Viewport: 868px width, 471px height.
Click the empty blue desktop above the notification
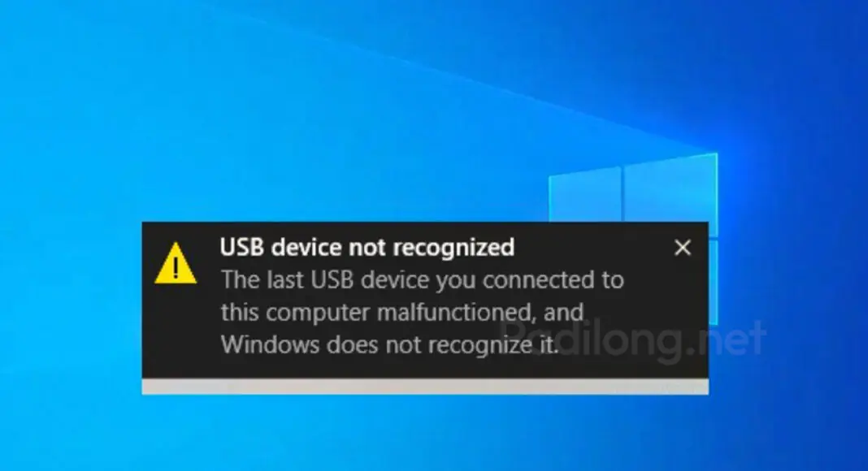pyautogui.click(x=332, y=110)
